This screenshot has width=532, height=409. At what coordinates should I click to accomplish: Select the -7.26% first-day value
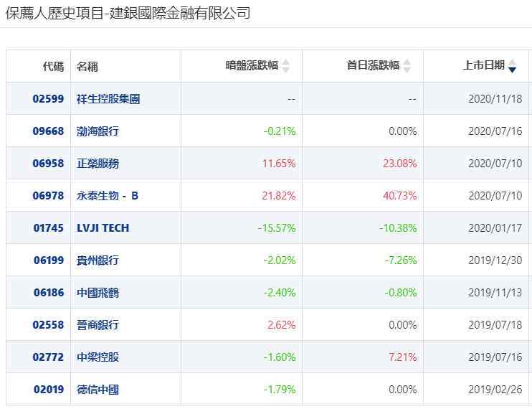click(x=401, y=260)
